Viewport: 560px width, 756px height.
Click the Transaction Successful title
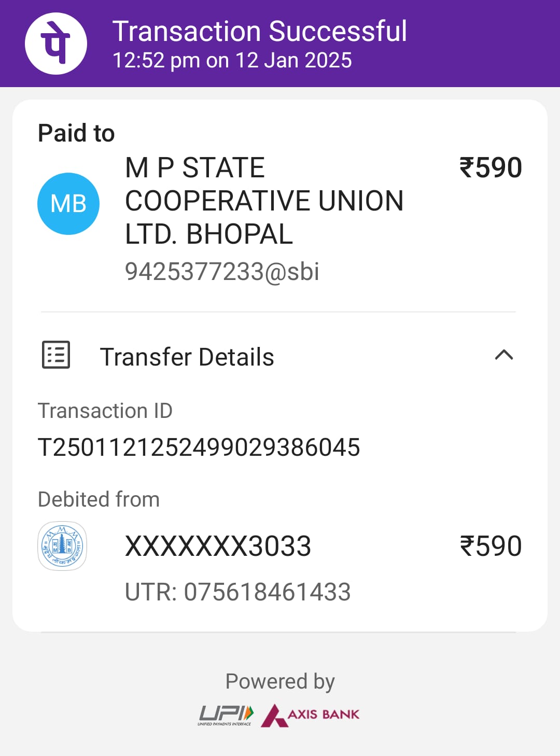point(260,31)
